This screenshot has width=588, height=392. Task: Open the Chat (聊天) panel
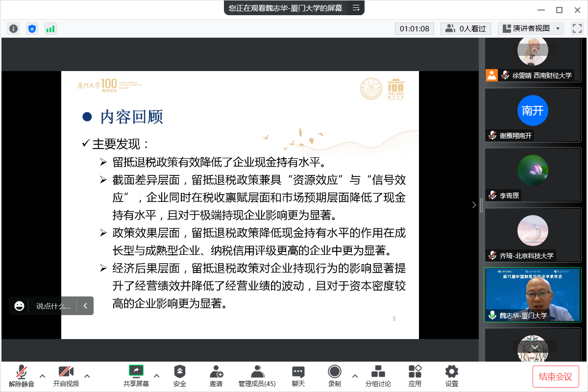(x=298, y=376)
